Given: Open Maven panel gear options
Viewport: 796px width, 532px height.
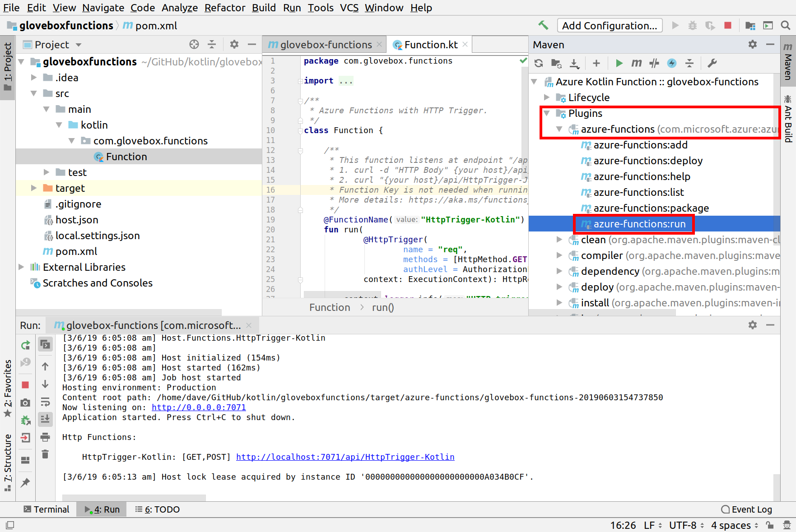Looking at the screenshot, I should coord(753,44).
